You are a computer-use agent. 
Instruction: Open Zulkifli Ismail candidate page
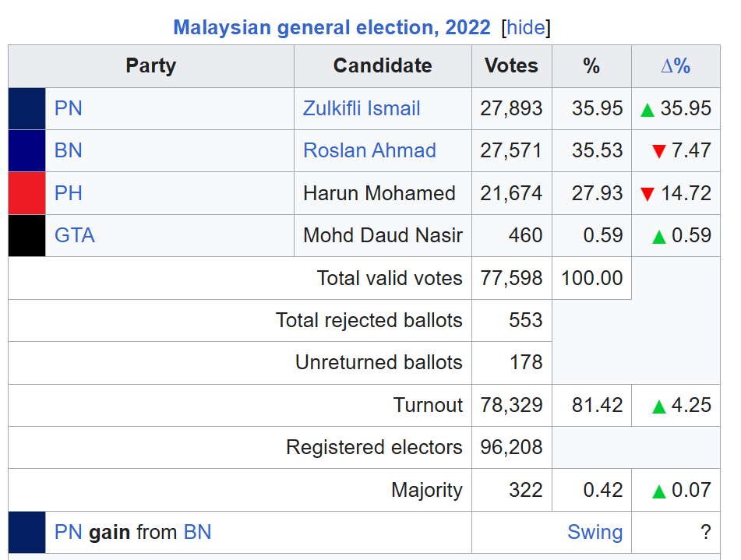pos(362,108)
